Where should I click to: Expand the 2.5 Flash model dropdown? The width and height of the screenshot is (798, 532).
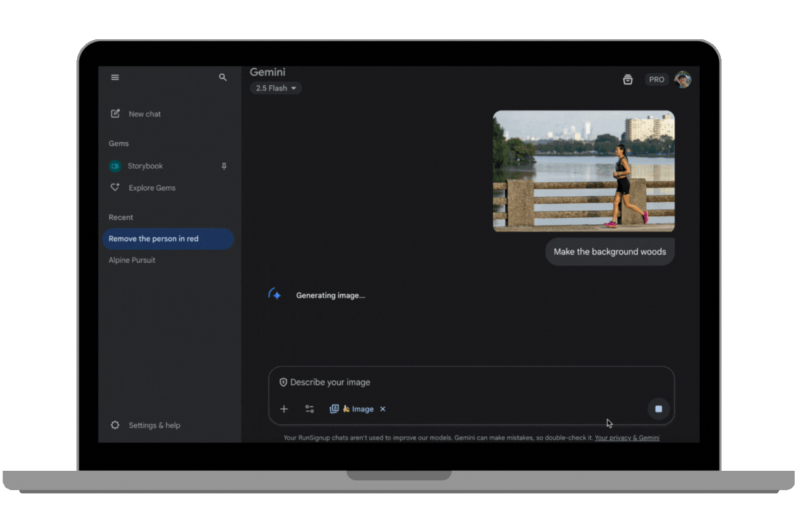(x=276, y=88)
